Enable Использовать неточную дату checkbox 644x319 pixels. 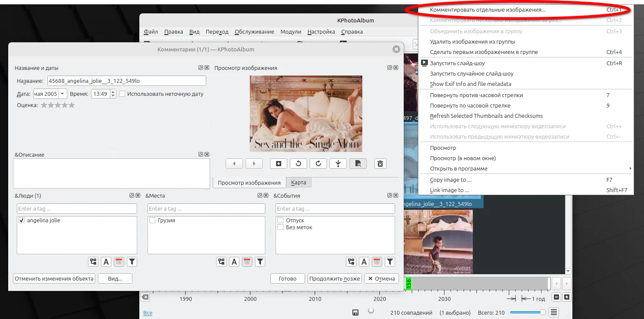click(x=122, y=94)
